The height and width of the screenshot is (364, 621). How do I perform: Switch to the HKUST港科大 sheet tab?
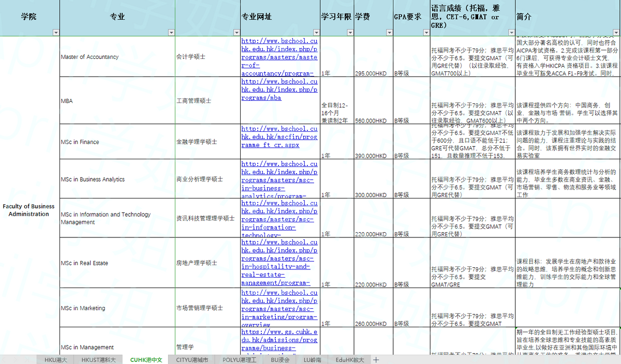98,359
